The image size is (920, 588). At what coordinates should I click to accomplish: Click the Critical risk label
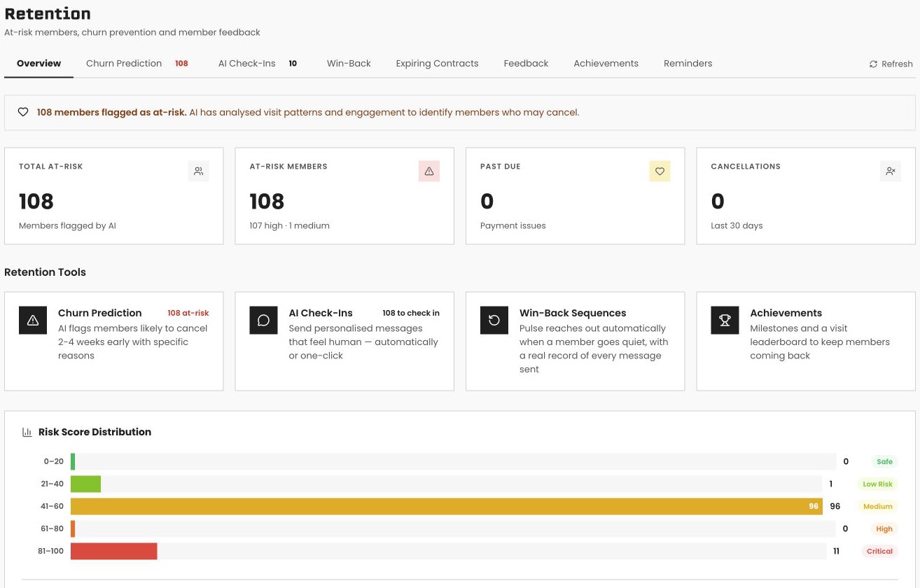point(879,551)
